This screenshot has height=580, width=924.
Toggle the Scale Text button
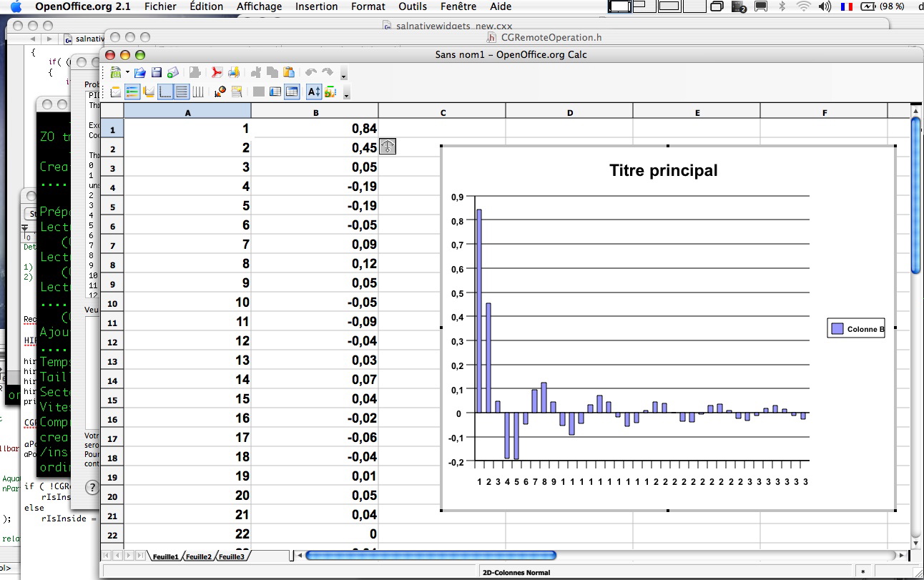point(314,92)
